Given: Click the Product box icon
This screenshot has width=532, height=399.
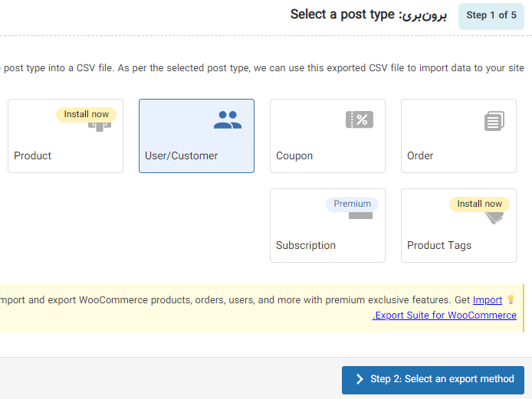Looking at the screenshot, I should 100,126.
